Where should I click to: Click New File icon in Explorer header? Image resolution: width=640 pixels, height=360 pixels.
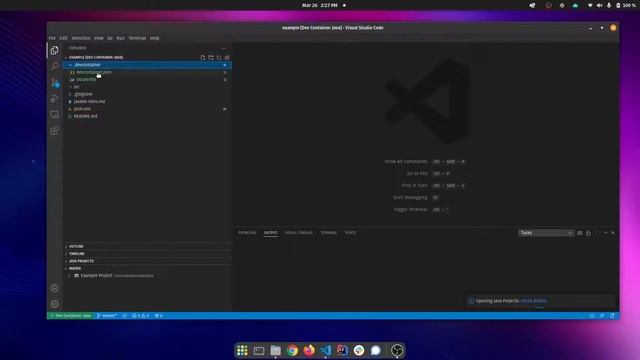[203, 58]
